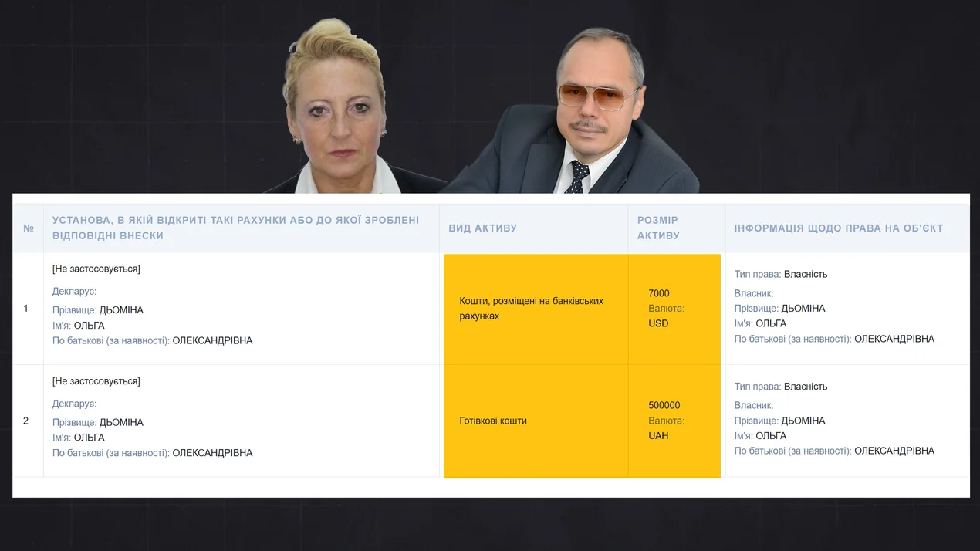980x551 pixels.
Task: Select the 7000 amount value
Action: tap(659, 293)
